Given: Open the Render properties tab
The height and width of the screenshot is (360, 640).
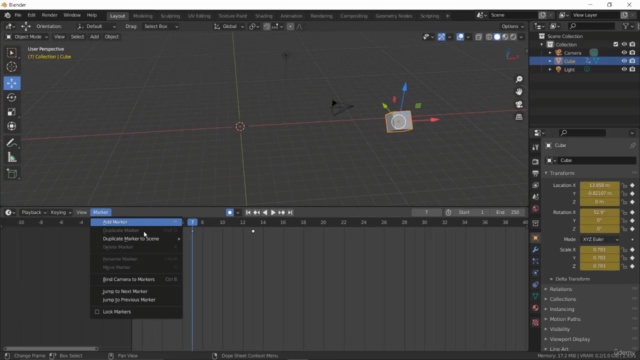Looking at the screenshot, I should coord(536,162).
